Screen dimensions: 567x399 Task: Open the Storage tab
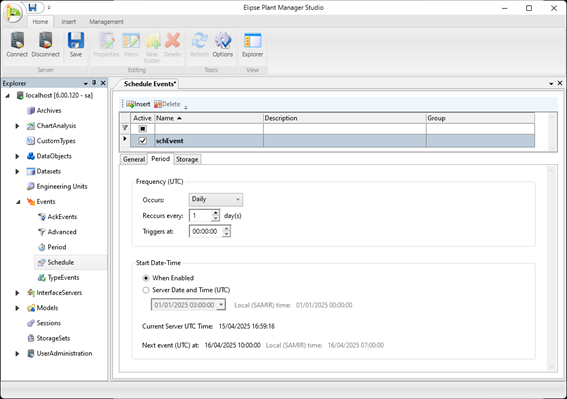187,159
